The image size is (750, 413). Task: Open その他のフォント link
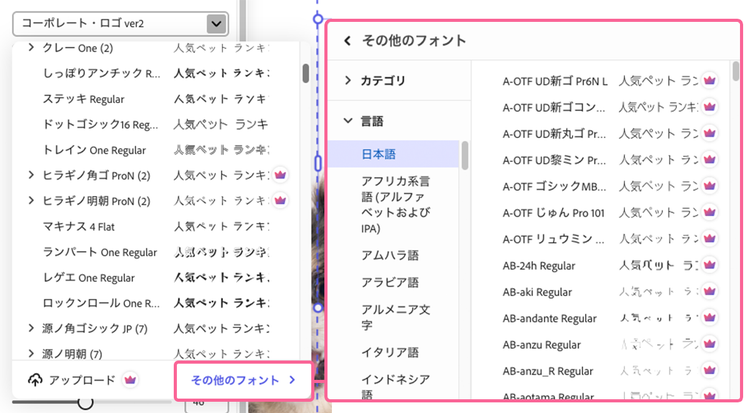point(243,380)
